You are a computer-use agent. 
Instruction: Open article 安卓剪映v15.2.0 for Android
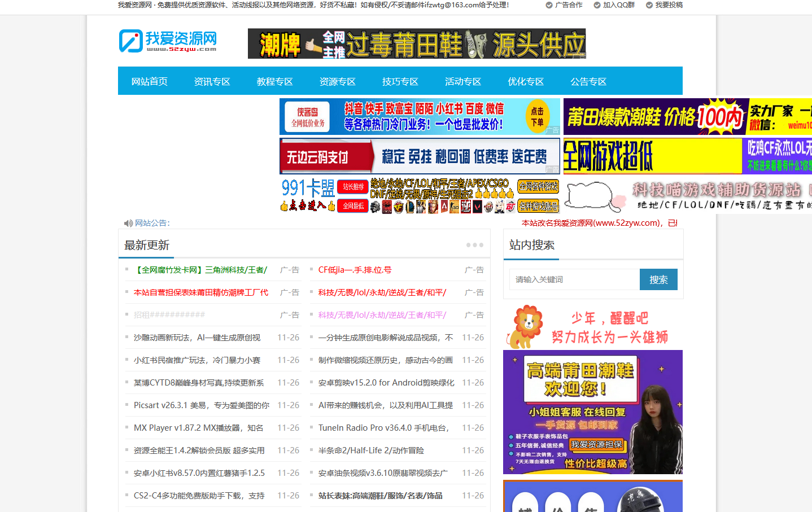click(x=386, y=383)
